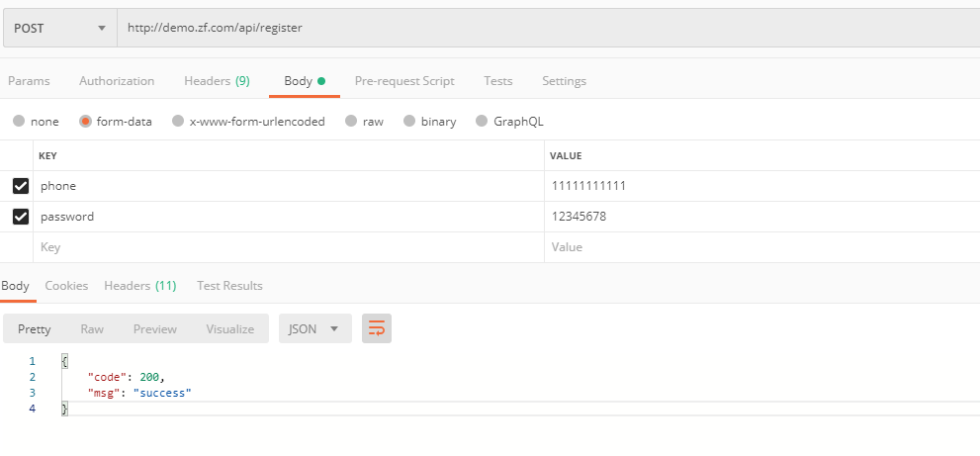The width and height of the screenshot is (980, 456).
Task: Toggle the word wrap icon in response toolbar
Action: click(x=376, y=328)
